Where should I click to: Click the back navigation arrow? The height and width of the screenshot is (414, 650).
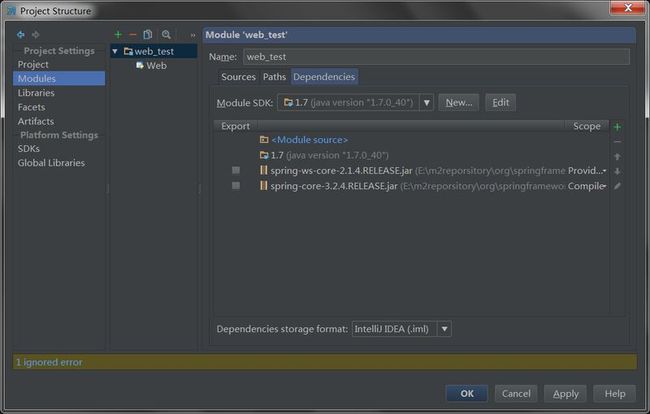pyautogui.click(x=20, y=35)
